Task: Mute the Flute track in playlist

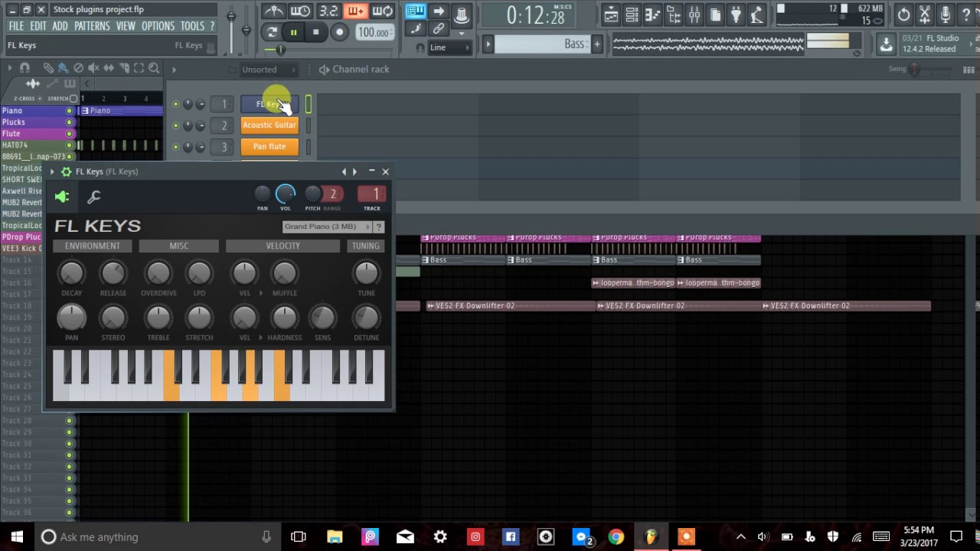Action: click(x=69, y=134)
